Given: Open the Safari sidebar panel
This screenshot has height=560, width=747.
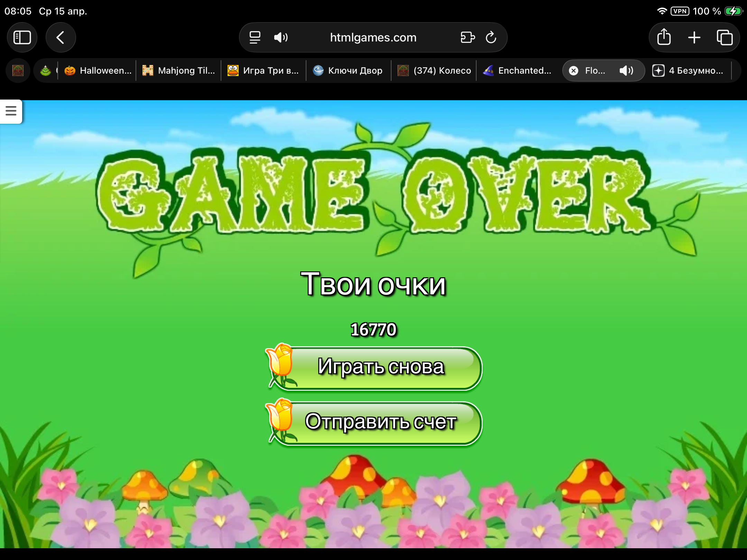Looking at the screenshot, I should pyautogui.click(x=22, y=37).
